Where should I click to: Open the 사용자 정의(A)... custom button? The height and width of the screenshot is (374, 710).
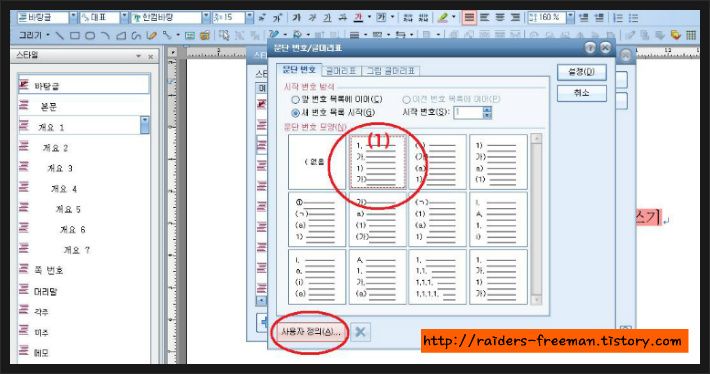[310, 332]
